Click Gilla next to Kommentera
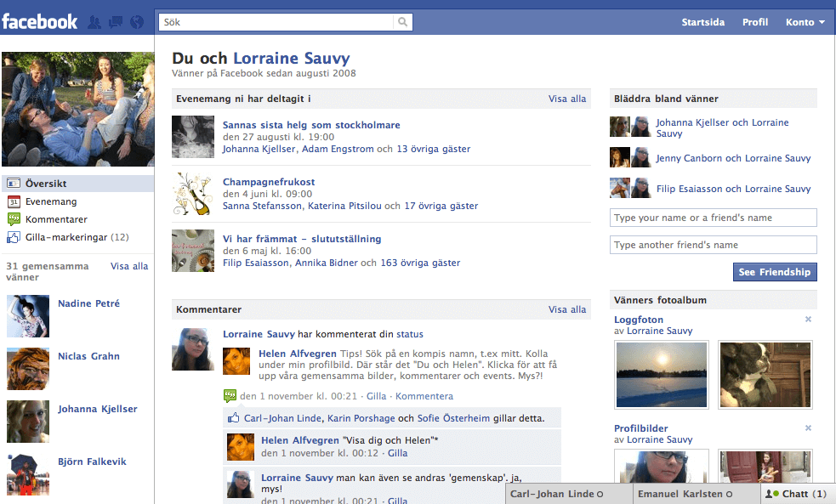Viewport: 836px width, 504px height. coord(376,396)
